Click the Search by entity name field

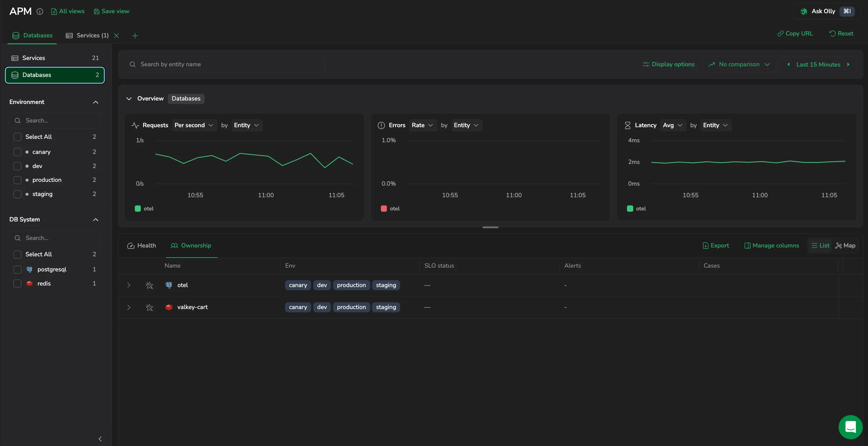(225, 64)
